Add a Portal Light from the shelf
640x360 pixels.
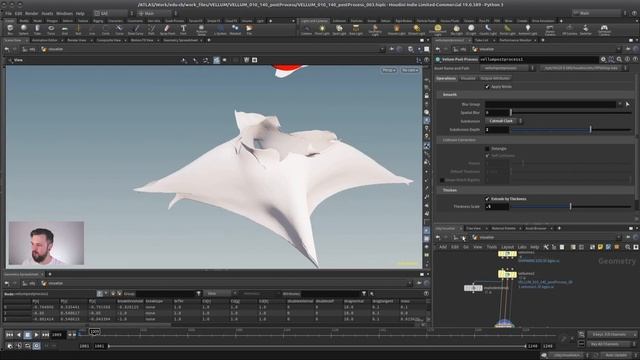(x=507, y=29)
